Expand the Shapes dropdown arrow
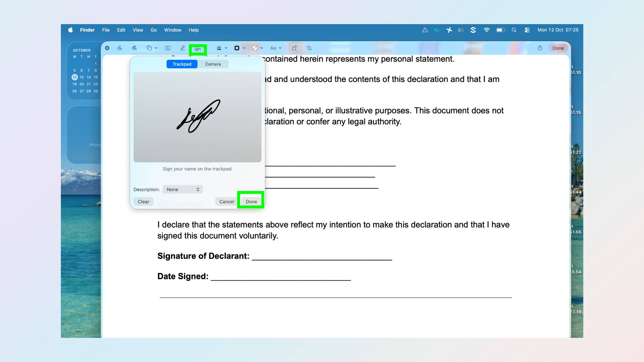This screenshot has height=362, width=644. (156, 48)
